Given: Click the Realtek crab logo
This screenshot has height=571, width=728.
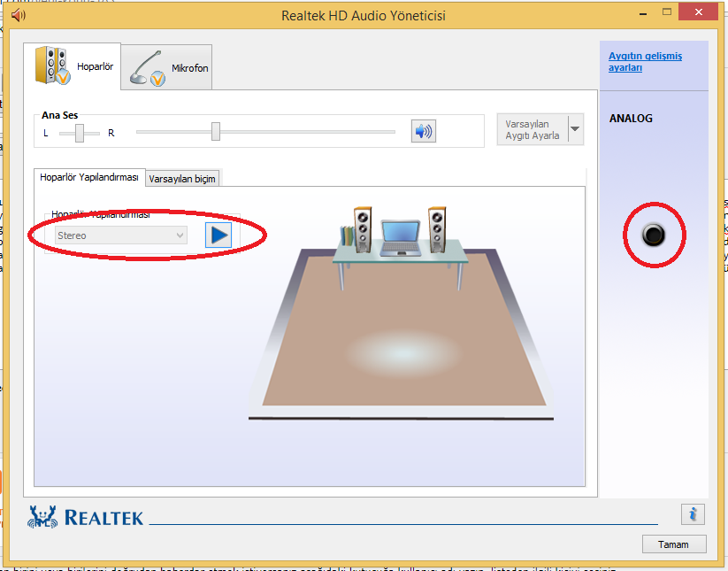Looking at the screenshot, I should click(42, 517).
